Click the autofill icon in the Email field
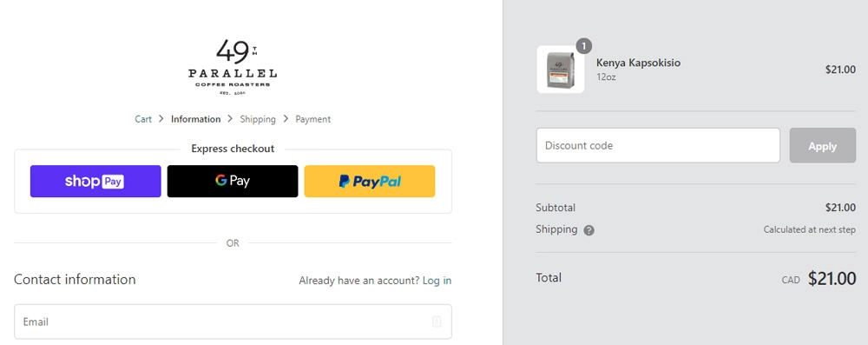868x345 pixels. (437, 322)
